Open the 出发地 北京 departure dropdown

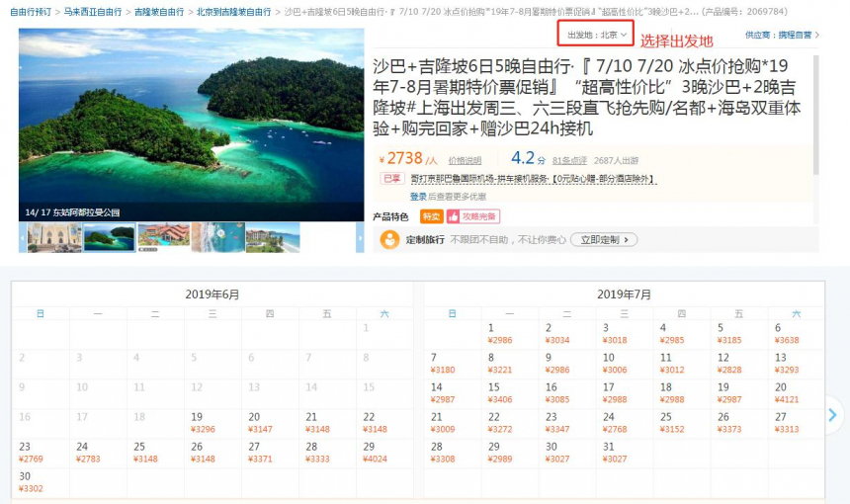pos(596,35)
